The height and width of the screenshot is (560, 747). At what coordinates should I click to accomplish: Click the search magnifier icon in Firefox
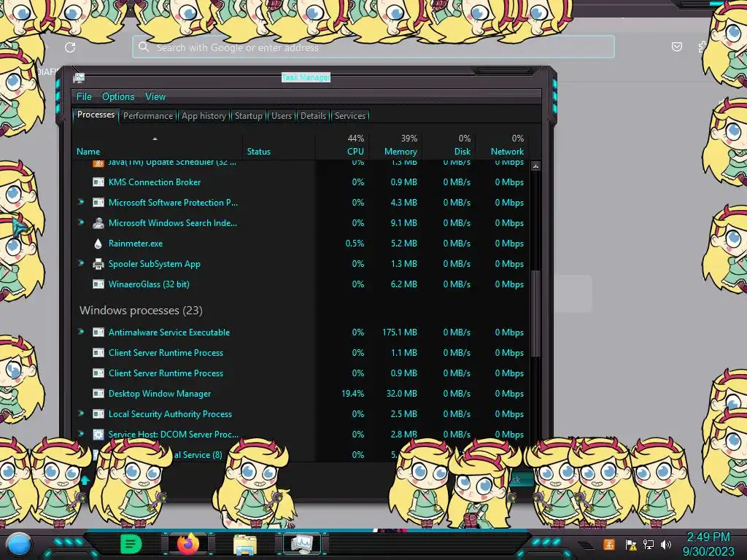144,47
